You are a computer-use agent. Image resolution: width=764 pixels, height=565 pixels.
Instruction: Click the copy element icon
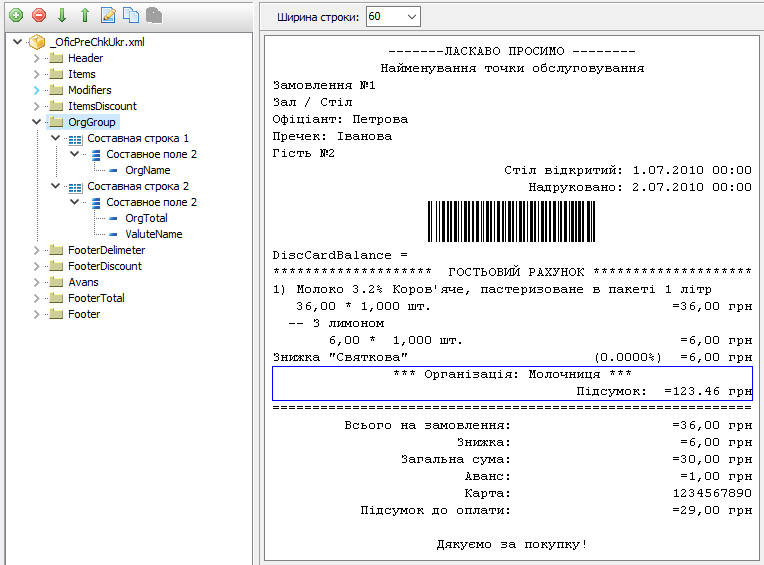[131, 16]
